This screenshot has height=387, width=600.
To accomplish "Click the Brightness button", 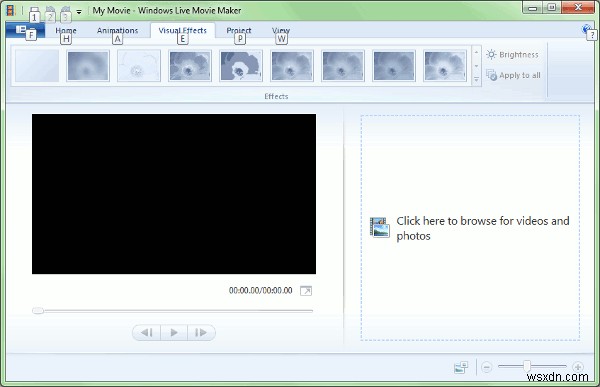I will tap(512, 55).
